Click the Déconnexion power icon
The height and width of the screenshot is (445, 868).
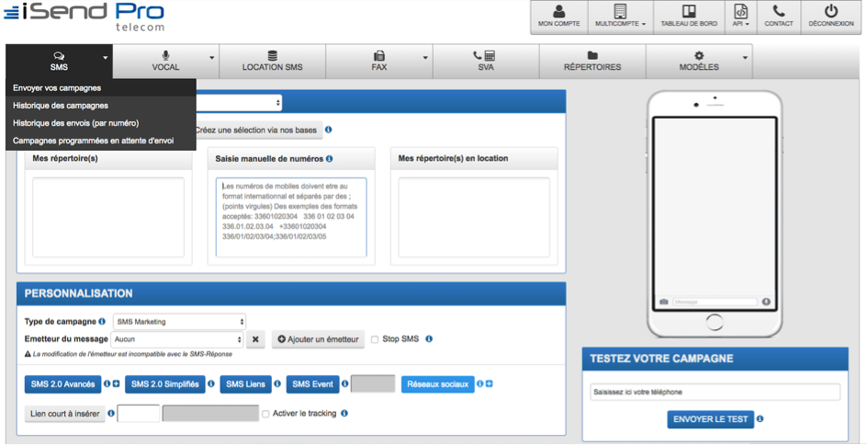point(830,12)
